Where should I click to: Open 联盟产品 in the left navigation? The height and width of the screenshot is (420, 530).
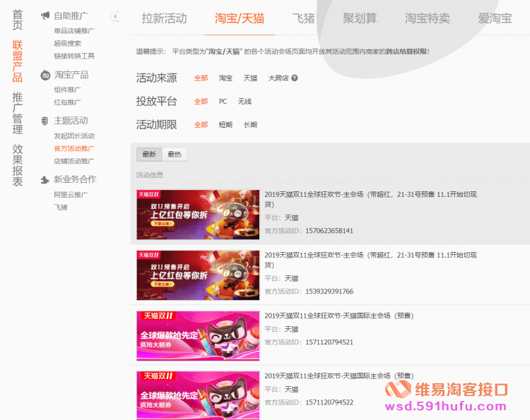18,61
